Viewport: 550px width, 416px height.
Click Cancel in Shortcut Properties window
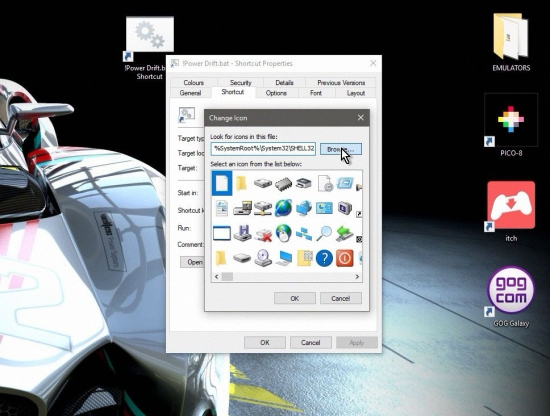[311, 343]
